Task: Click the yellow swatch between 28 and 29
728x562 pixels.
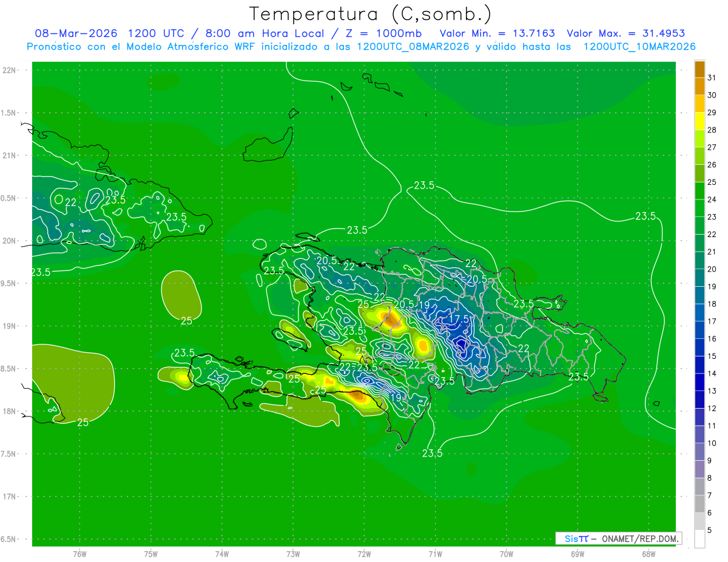Action: click(x=699, y=121)
